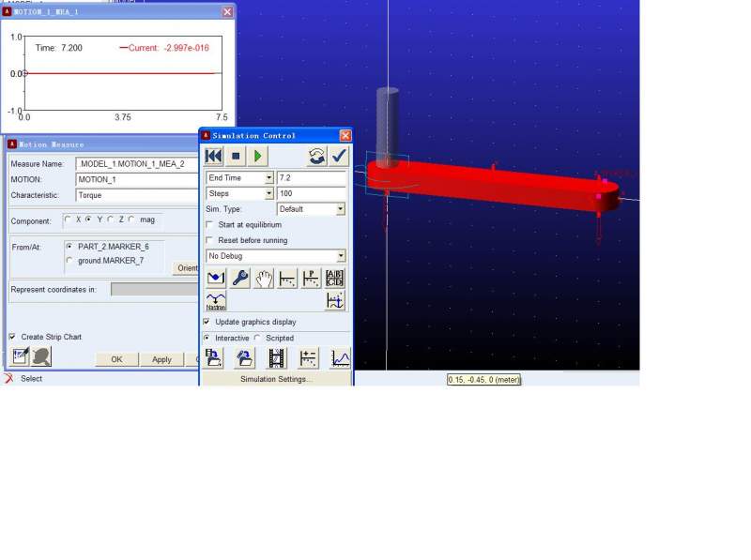Click the Characteristic Torque field
The width and height of the screenshot is (751, 560).
[137, 195]
